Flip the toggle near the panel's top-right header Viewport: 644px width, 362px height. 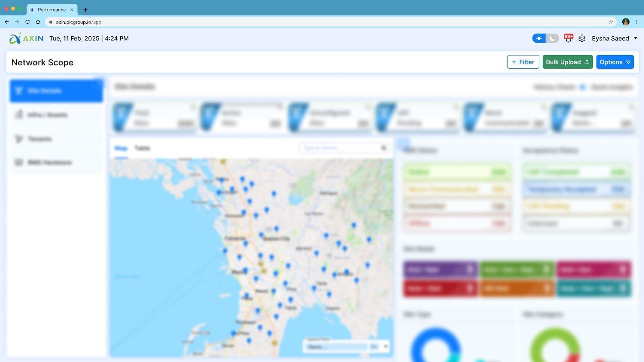(582, 87)
